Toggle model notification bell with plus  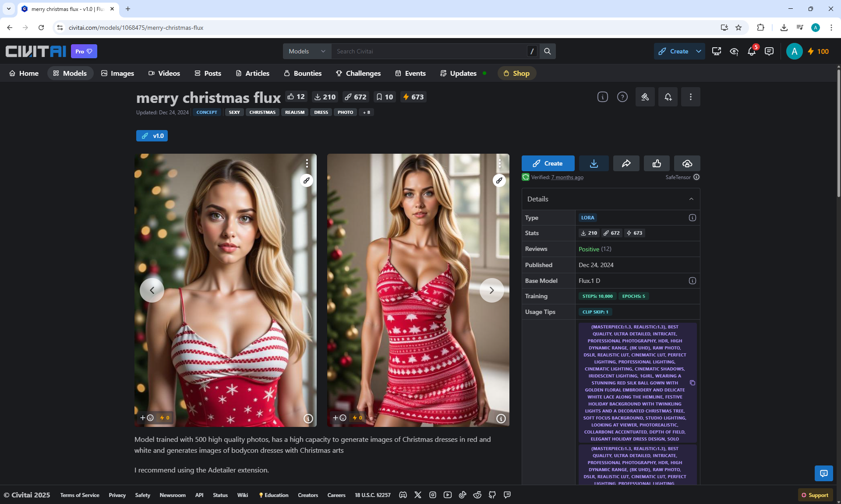pyautogui.click(x=668, y=97)
